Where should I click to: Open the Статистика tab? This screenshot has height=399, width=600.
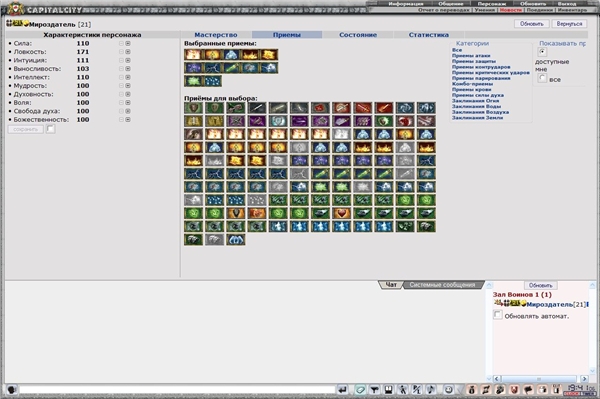click(x=429, y=35)
